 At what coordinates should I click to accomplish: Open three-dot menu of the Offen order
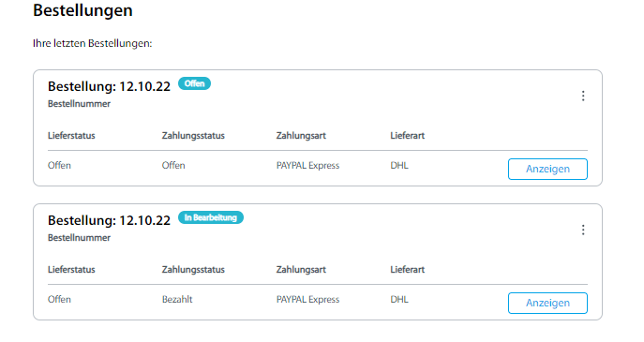[583, 96]
